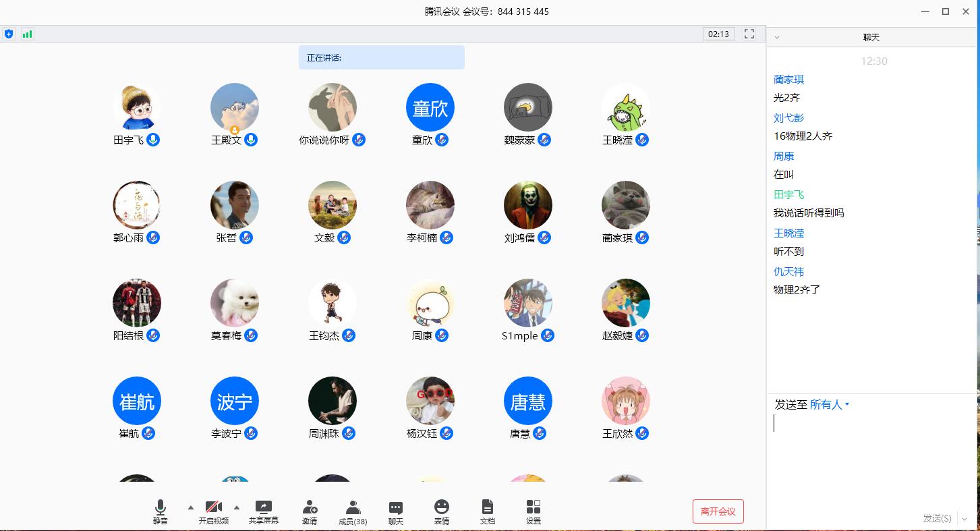Select 童欣's blue avatar thumbnail
This screenshot has height=531, width=980.
pos(430,108)
